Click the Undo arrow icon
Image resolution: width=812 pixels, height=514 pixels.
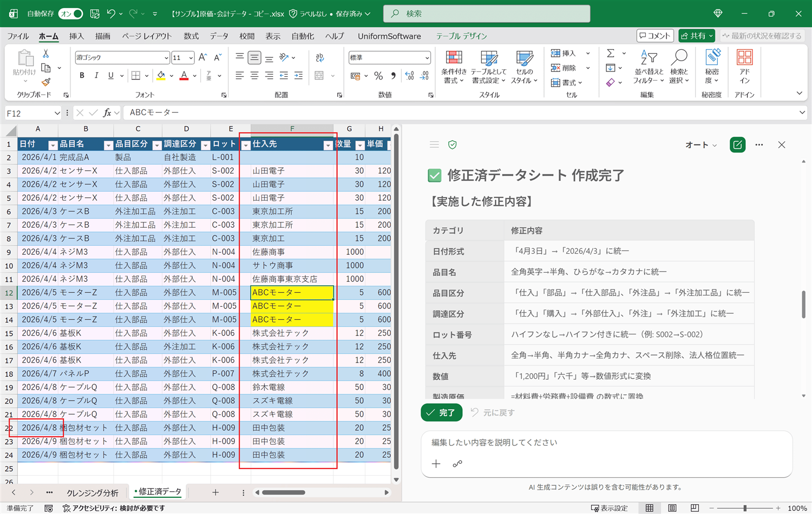(x=111, y=14)
